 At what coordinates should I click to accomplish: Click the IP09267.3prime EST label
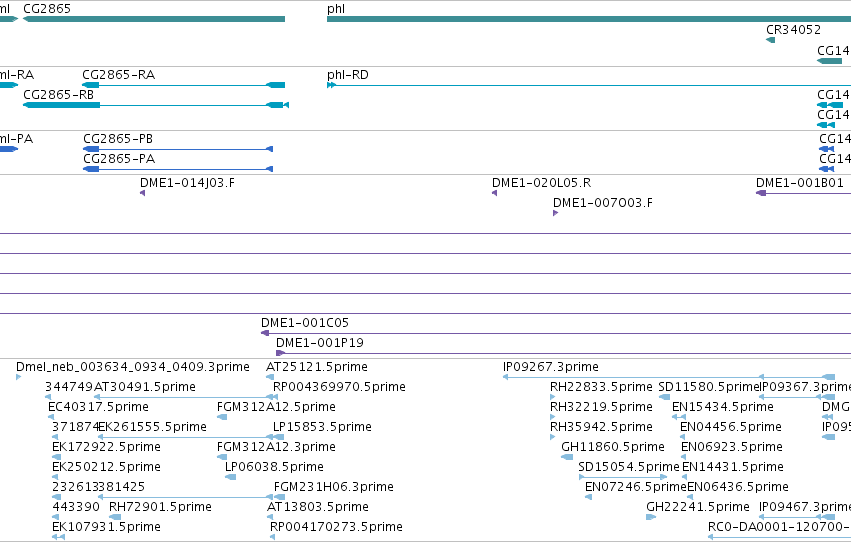click(551, 367)
